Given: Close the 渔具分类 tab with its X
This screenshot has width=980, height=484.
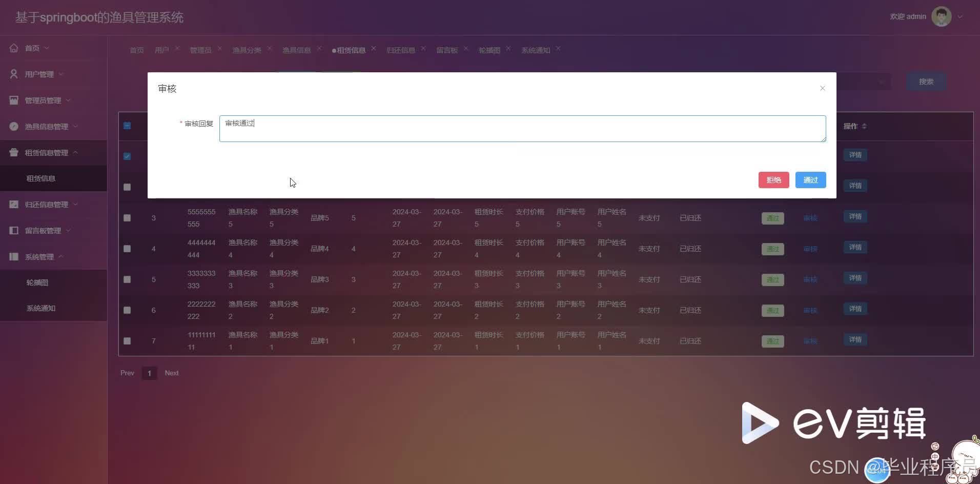Looking at the screenshot, I should 270,48.
